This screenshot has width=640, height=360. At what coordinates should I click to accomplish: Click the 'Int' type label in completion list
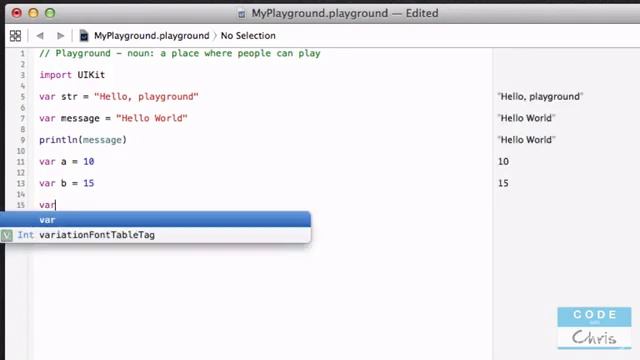(25, 235)
